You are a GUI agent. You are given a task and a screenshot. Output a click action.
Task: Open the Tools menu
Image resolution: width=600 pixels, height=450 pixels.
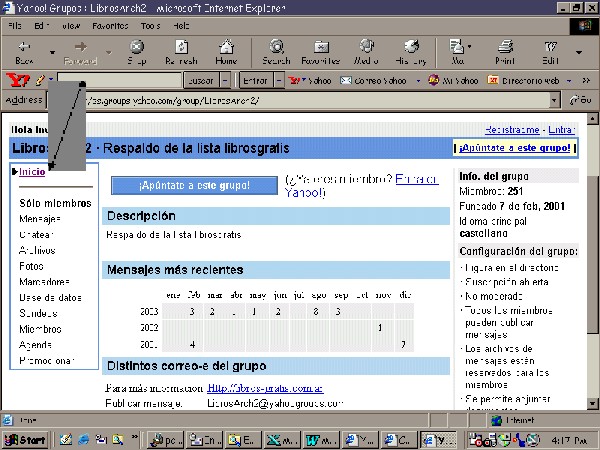pyautogui.click(x=150, y=26)
